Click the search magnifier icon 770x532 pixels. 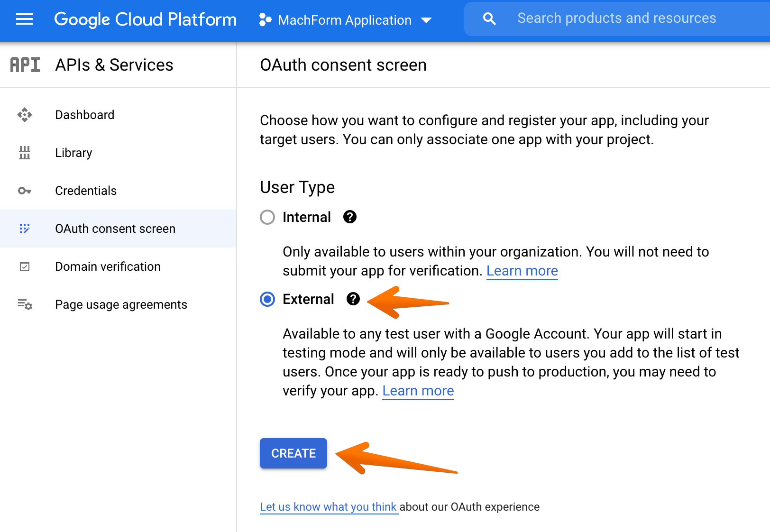click(x=489, y=19)
